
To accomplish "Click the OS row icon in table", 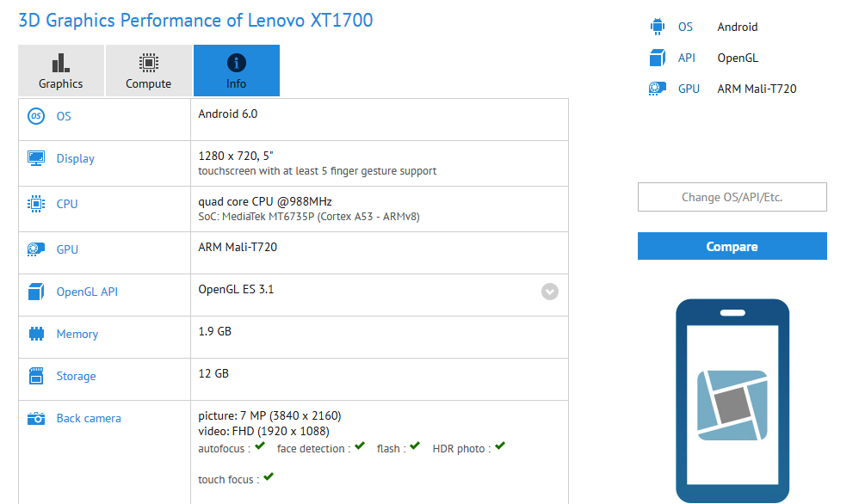I will pos(36,116).
